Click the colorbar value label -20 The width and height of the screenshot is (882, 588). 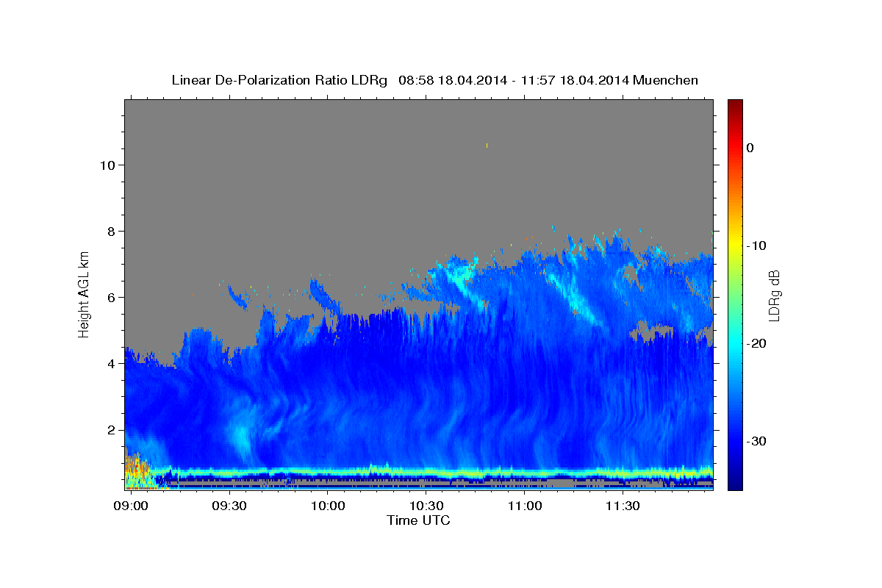pyautogui.click(x=756, y=343)
